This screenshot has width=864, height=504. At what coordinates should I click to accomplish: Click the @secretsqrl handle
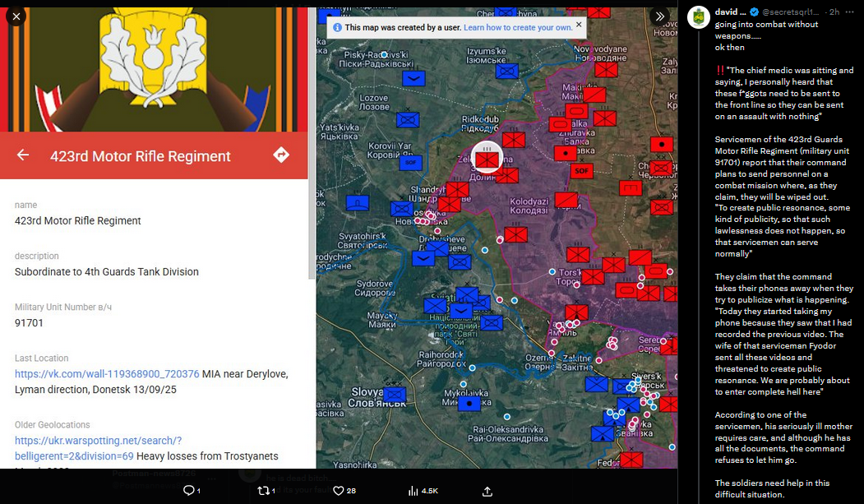[x=791, y=12]
